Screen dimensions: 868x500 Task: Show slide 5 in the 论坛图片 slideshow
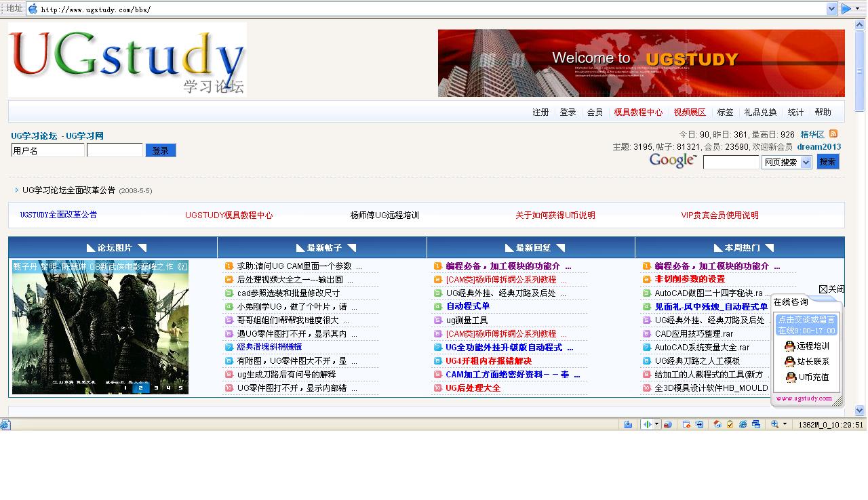180,388
